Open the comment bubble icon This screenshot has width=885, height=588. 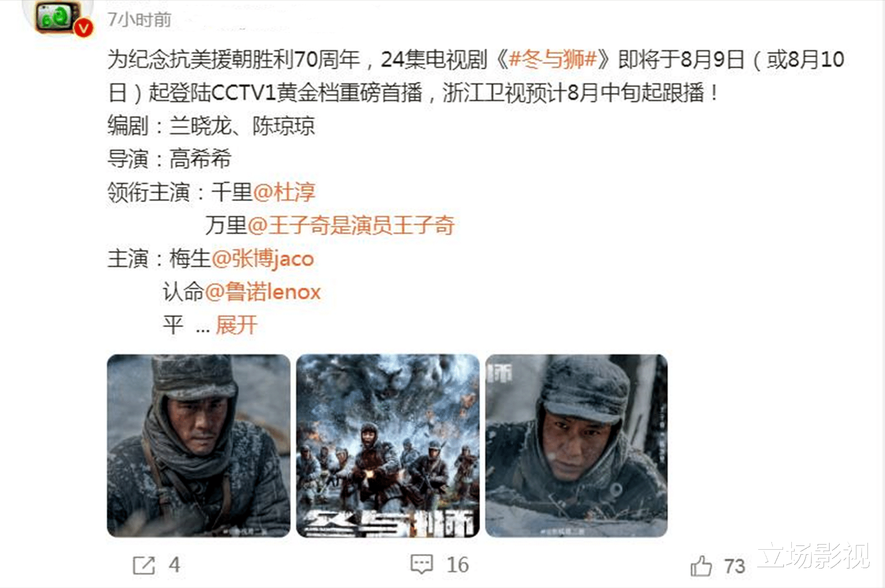(422, 564)
